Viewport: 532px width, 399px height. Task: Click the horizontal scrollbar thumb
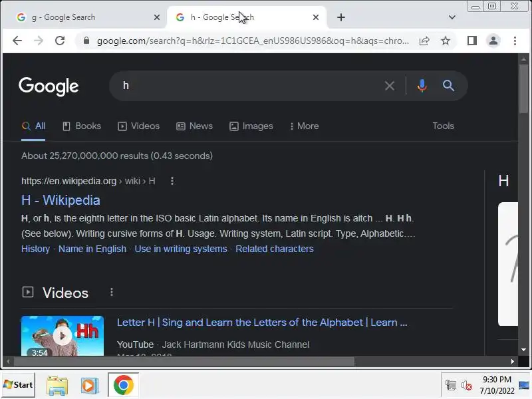[184, 362]
